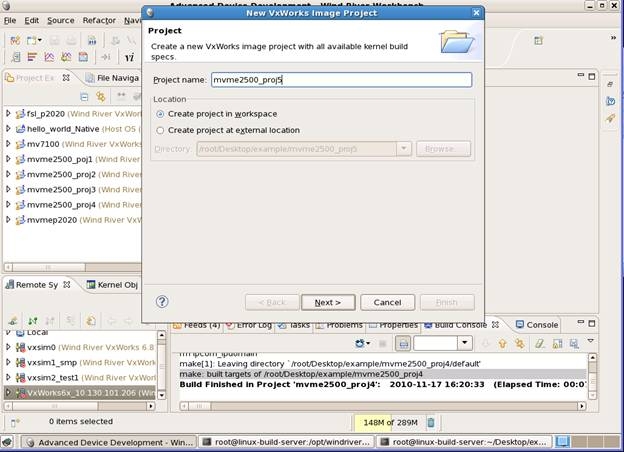
Task: Expand the mvme2500_poj1 project node
Action: 8,159
